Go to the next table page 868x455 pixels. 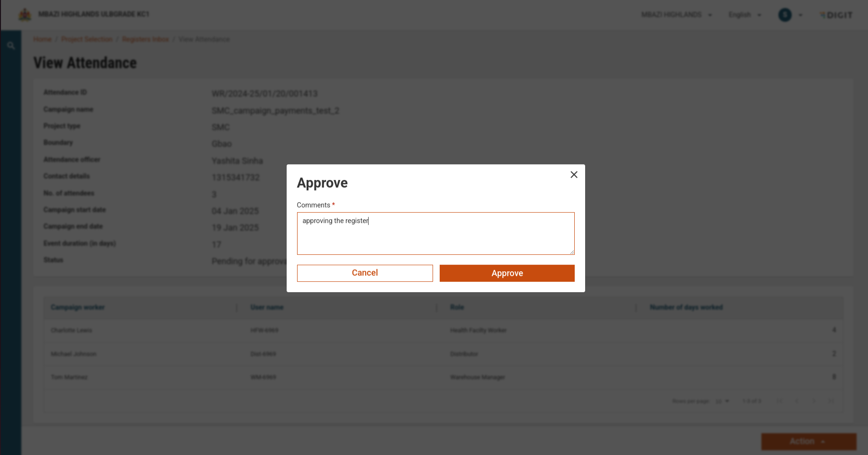point(814,401)
